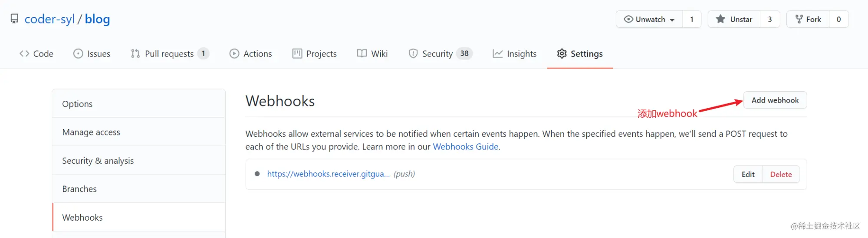868x238 pixels.
Task: Click the Insights graph icon
Action: coord(498,53)
